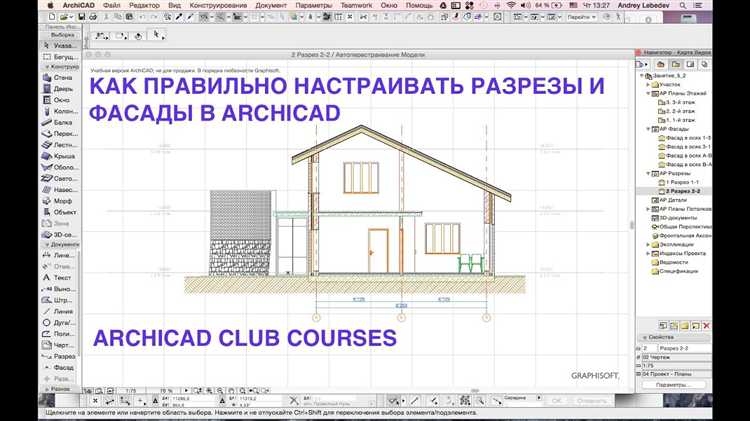Collapse the АР Планы Этажей folder
750x421 pixels.
click(649, 94)
